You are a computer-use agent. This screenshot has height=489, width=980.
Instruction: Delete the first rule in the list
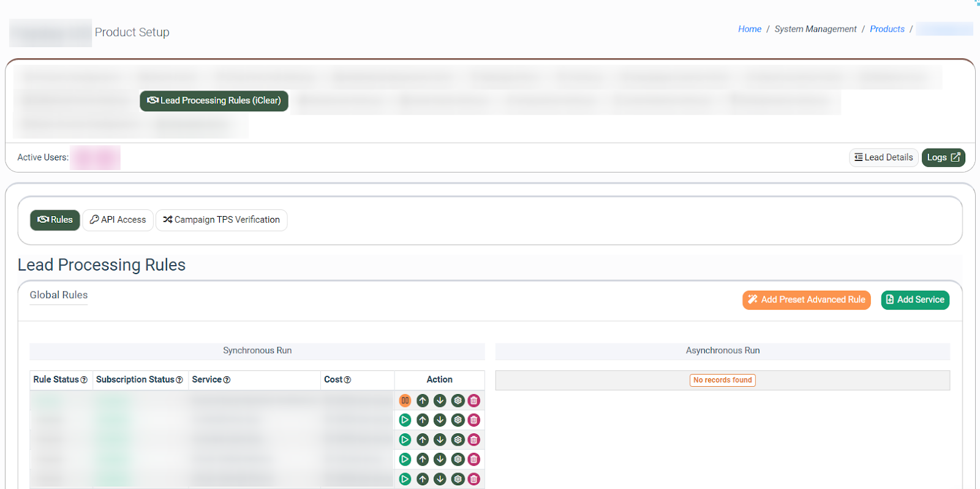[x=474, y=401]
